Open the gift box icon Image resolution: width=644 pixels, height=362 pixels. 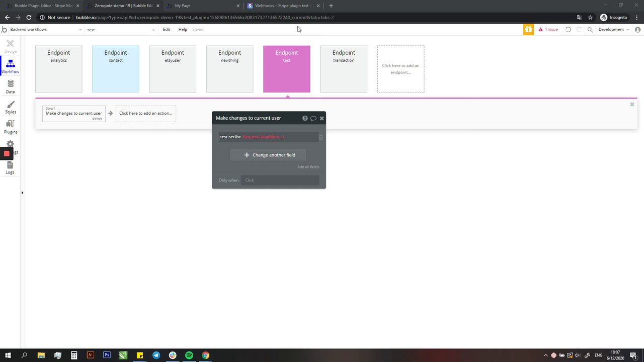click(528, 30)
